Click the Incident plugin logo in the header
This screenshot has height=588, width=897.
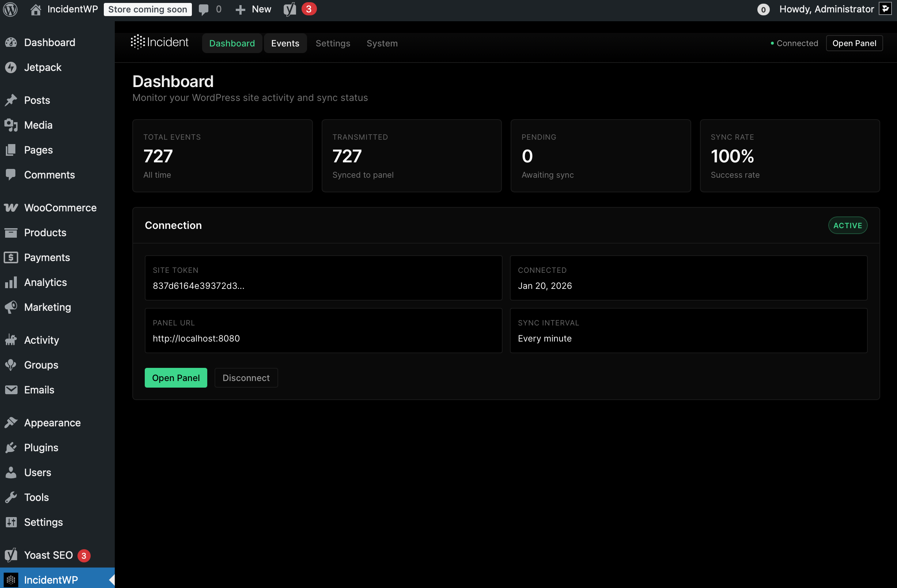159,42
